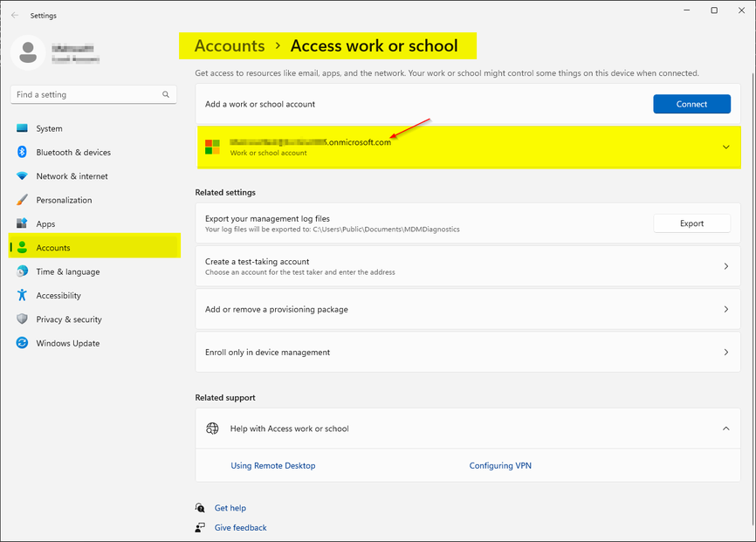Select the System icon in sidebar
Image resolution: width=756 pixels, height=542 pixels.
[x=21, y=128]
